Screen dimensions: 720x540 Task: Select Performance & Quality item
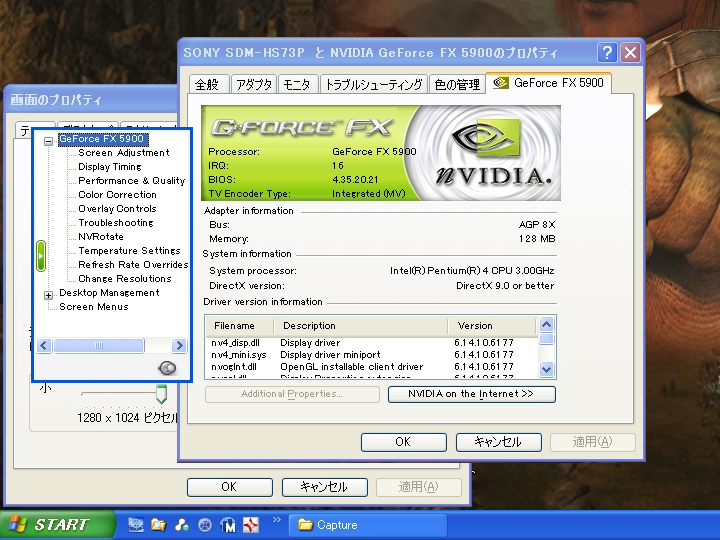point(131,180)
